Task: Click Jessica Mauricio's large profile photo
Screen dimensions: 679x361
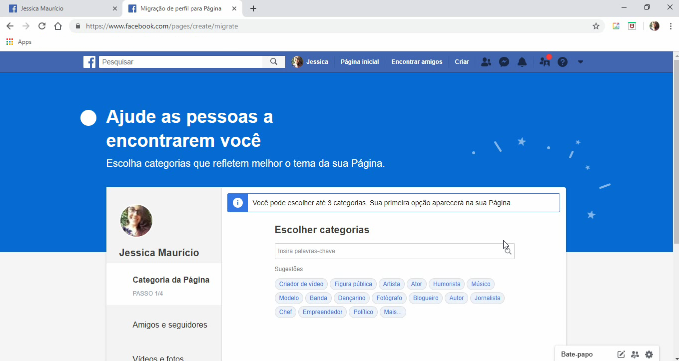Action: click(x=136, y=221)
